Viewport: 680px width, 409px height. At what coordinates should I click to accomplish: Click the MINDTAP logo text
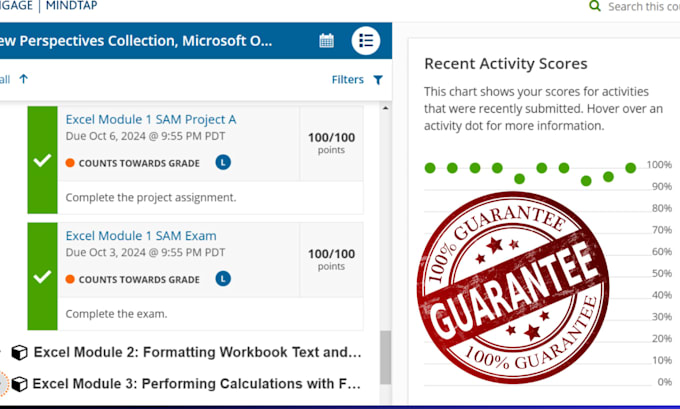pyautogui.click(x=72, y=6)
